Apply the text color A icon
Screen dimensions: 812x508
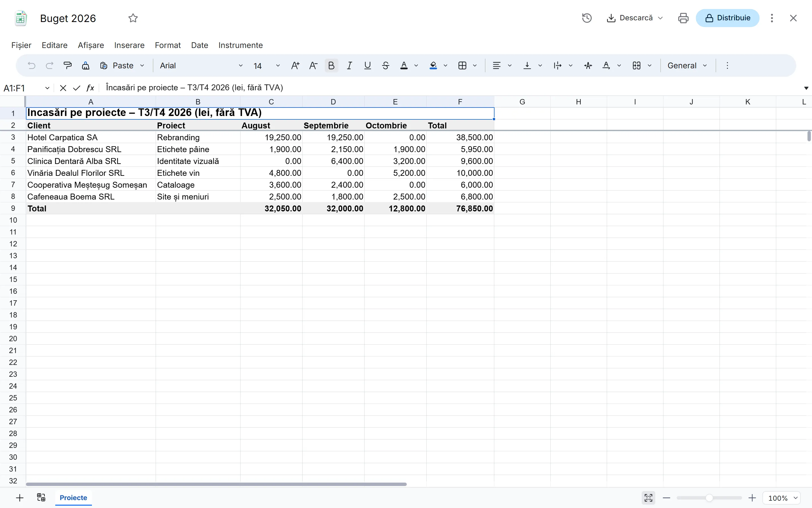click(x=404, y=65)
